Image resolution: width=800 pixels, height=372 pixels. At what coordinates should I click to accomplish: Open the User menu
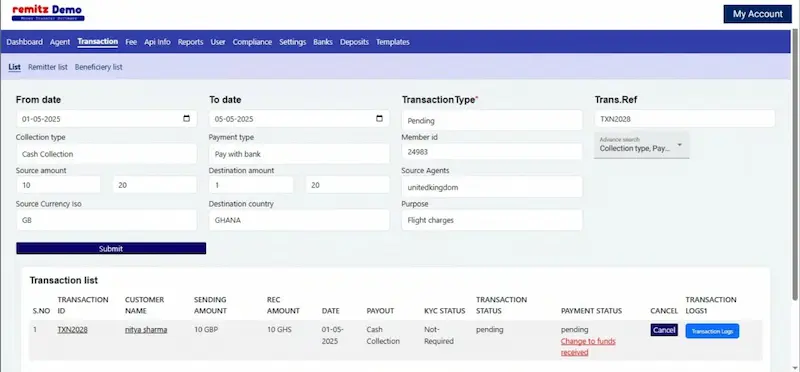218,42
